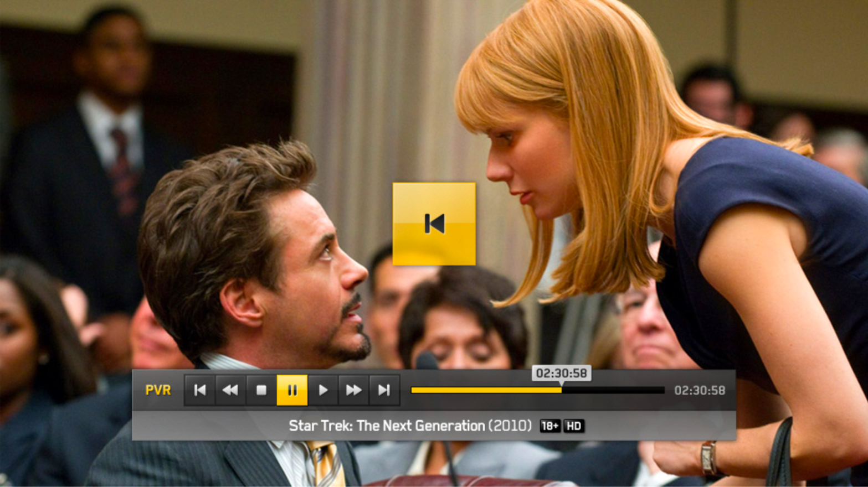
Task: Seek to the very start of the progress bar
Action: pyautogui.click(x=413, y=390)
